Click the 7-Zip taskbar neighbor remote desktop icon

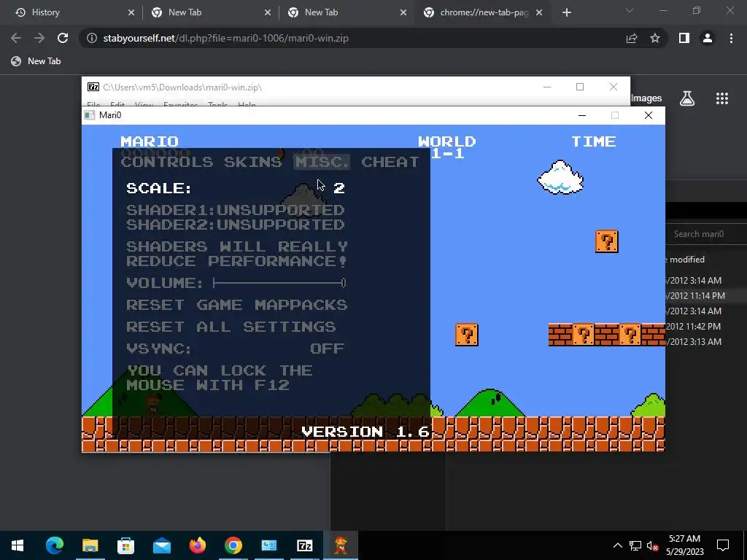268,545
